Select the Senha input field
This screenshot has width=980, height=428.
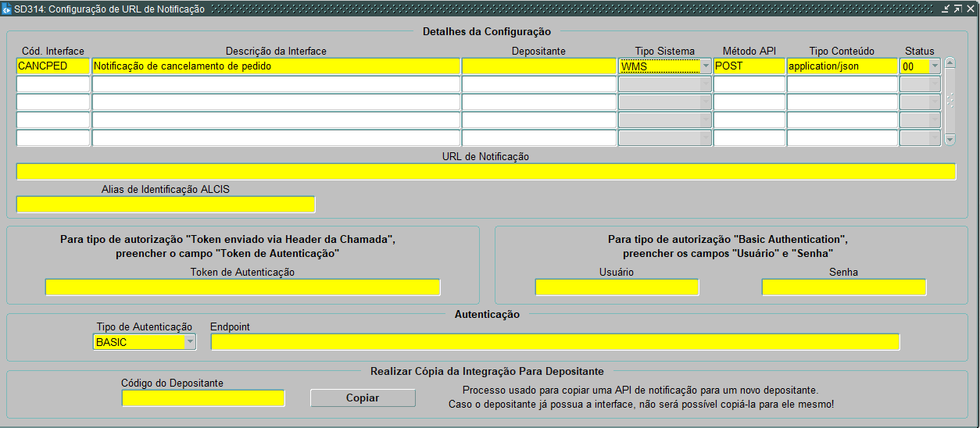click(x=844, y=287)
